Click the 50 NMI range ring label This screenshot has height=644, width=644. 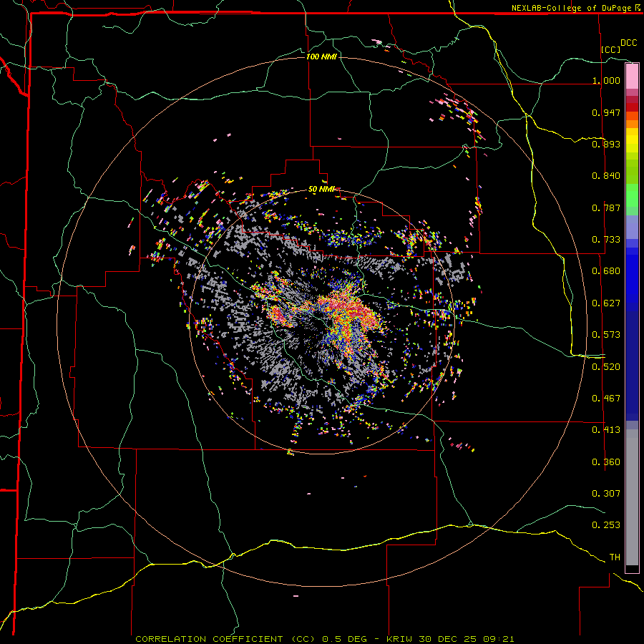tap(321, 189)
